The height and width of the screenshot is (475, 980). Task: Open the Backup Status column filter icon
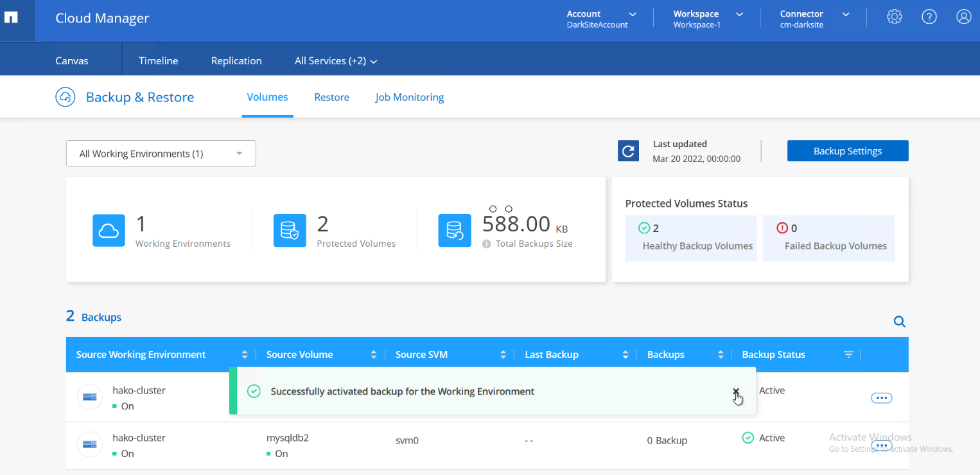tap(848, 354)
